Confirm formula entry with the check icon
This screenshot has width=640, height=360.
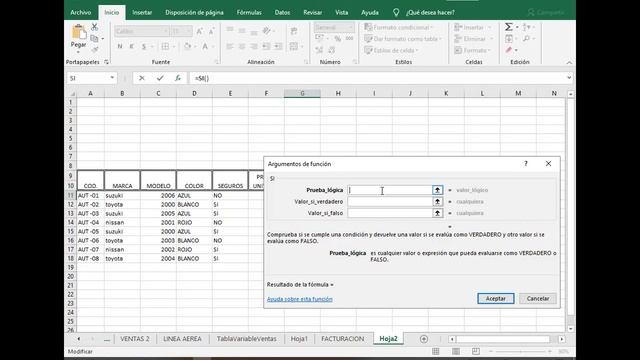[x=160, y=78]
